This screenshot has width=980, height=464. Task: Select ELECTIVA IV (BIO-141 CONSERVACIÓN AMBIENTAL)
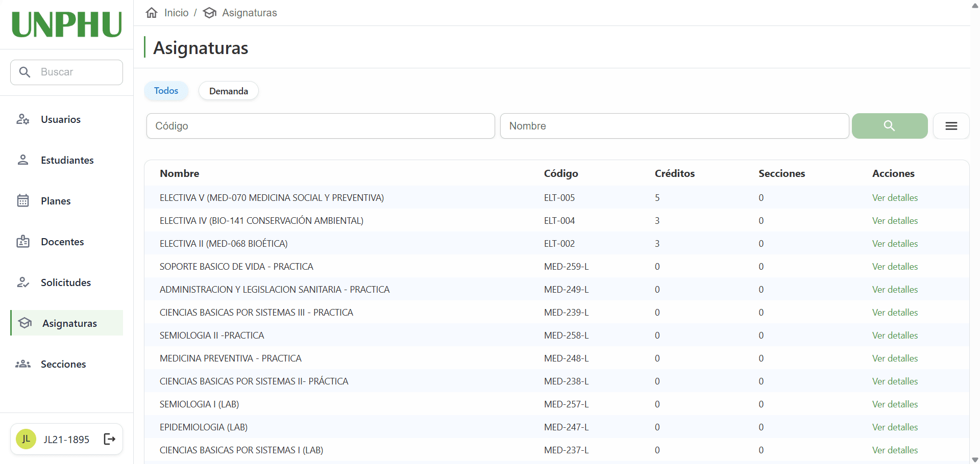click(x=261, y=221)
